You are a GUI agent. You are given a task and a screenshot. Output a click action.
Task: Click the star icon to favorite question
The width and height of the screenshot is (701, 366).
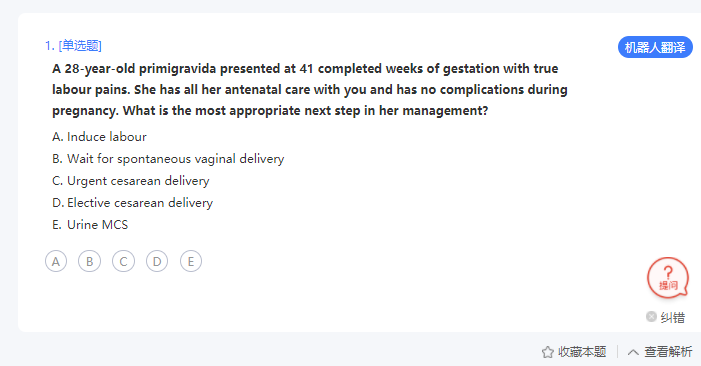coord(548,352)
